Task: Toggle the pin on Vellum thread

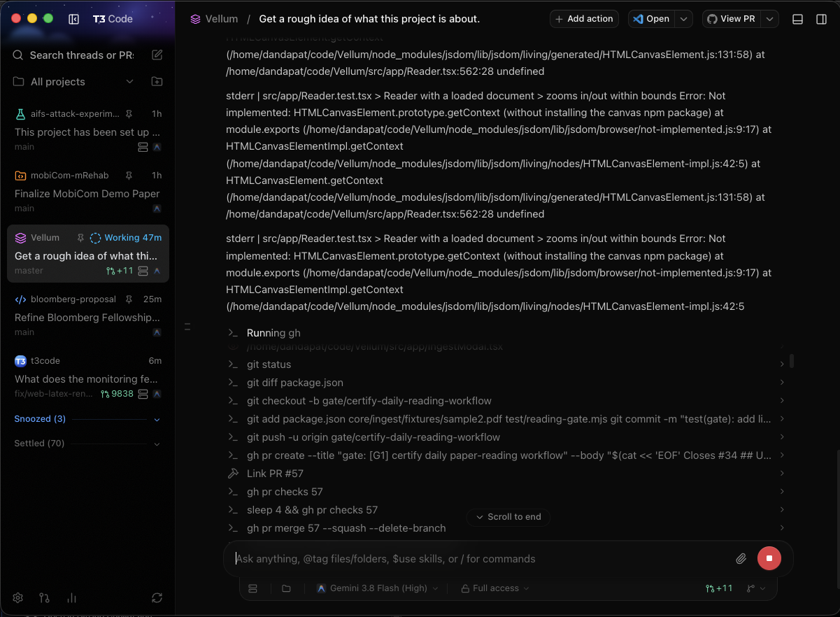Action: click(80, 238)
